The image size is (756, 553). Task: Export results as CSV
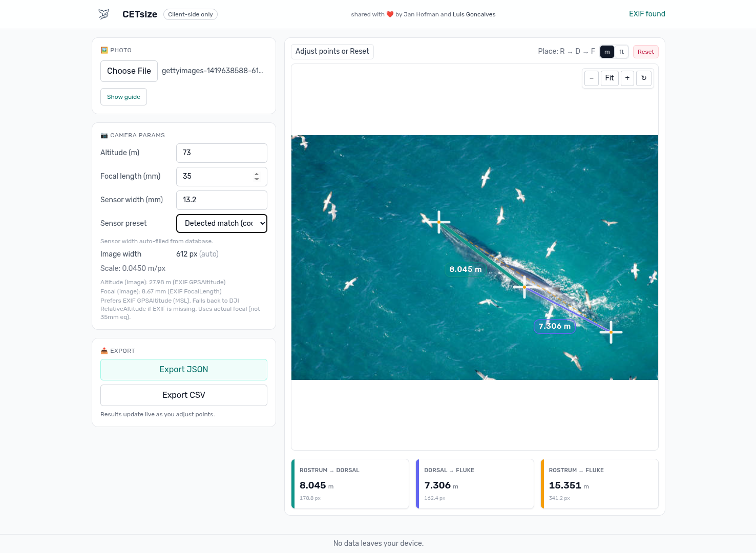point(184,395)
